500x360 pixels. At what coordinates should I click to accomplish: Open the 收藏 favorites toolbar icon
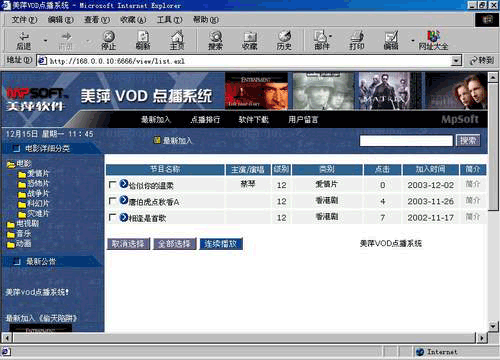pos(250,36)
